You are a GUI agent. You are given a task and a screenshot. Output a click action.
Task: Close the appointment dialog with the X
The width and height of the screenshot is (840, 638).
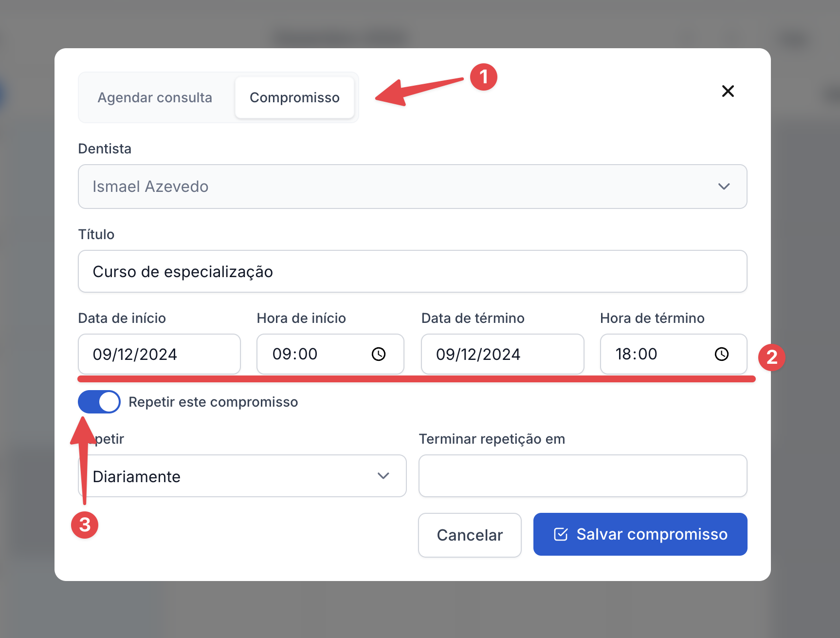coord(728,91)
